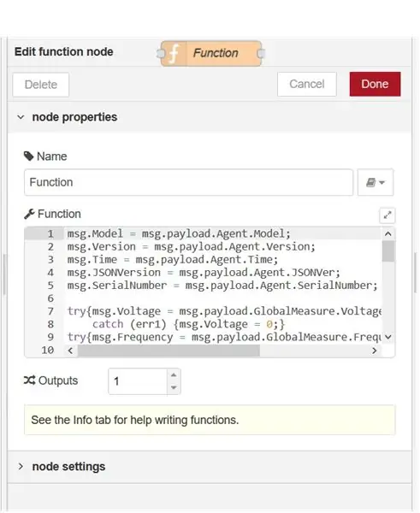Click code line 8 catch (err1)
The height and width of the screenshot is (513, 420).
pos(188,324)
